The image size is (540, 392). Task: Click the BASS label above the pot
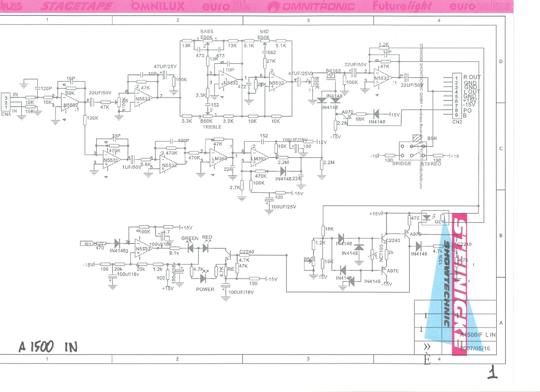tap(207, 31)
